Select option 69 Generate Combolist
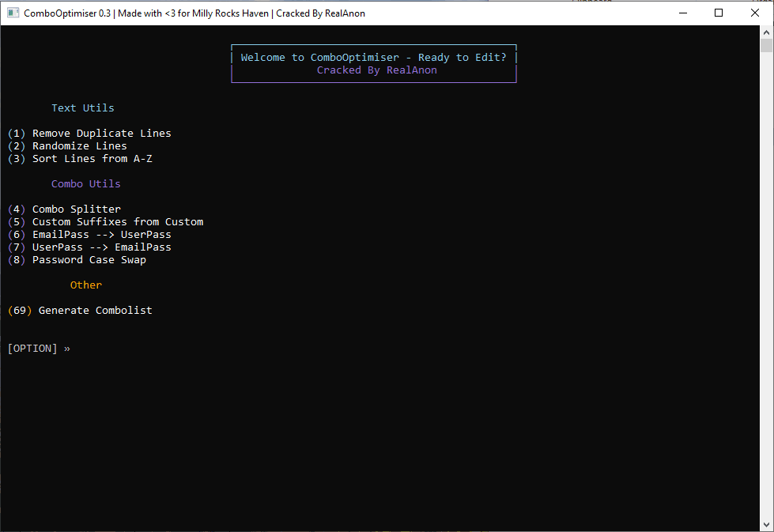The image size is (774, 532). pyautogui.click(x=80, y=310)
